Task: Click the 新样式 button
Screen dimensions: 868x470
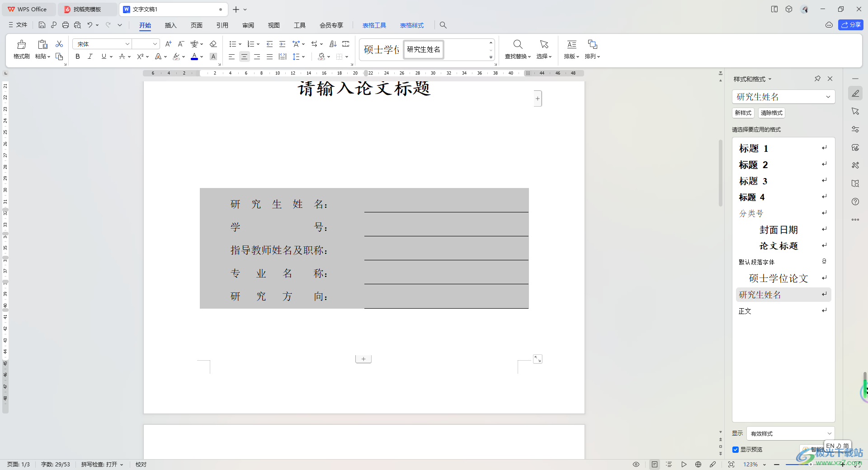Action: 743,113
